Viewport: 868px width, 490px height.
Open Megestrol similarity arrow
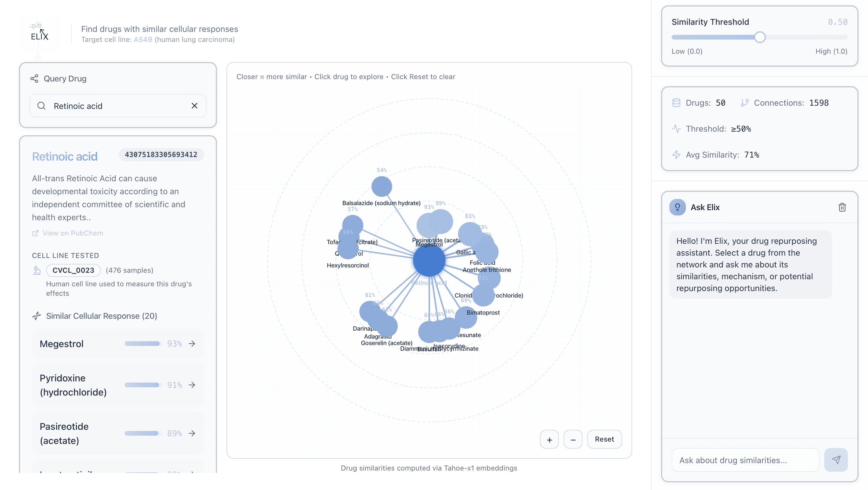pyautogui.click(x=192, y=343)
